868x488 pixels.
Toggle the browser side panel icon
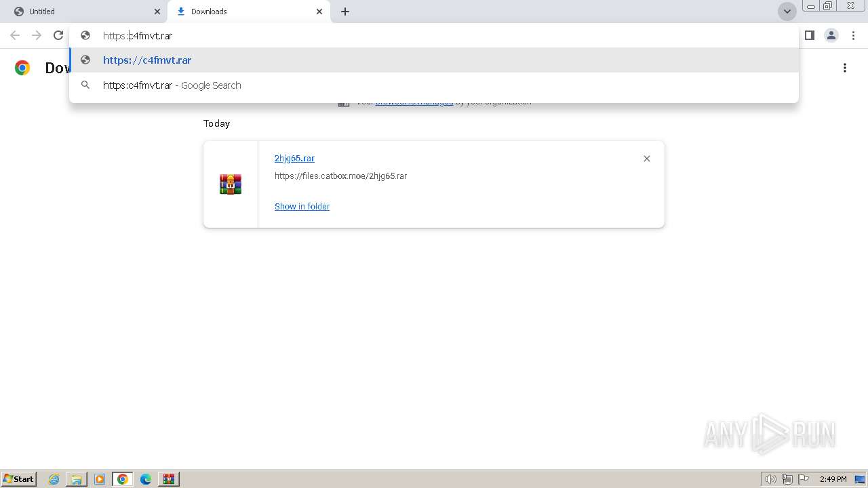tap(810, 35)
